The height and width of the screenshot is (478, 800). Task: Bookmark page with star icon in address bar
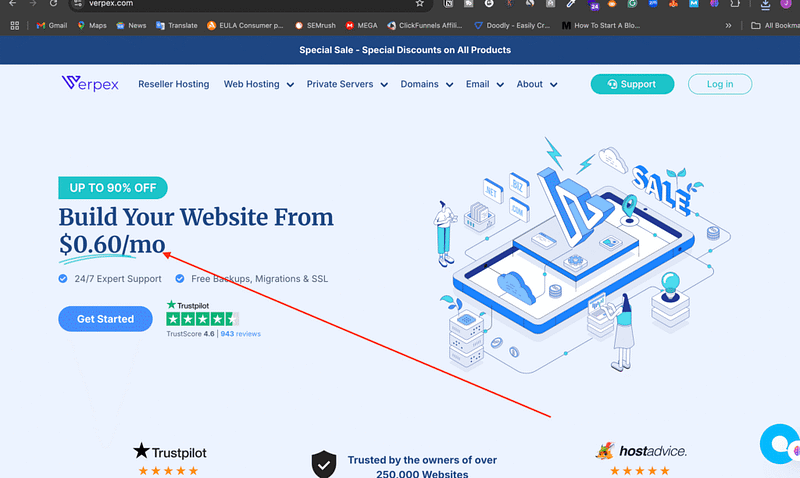tap(419, 4)
